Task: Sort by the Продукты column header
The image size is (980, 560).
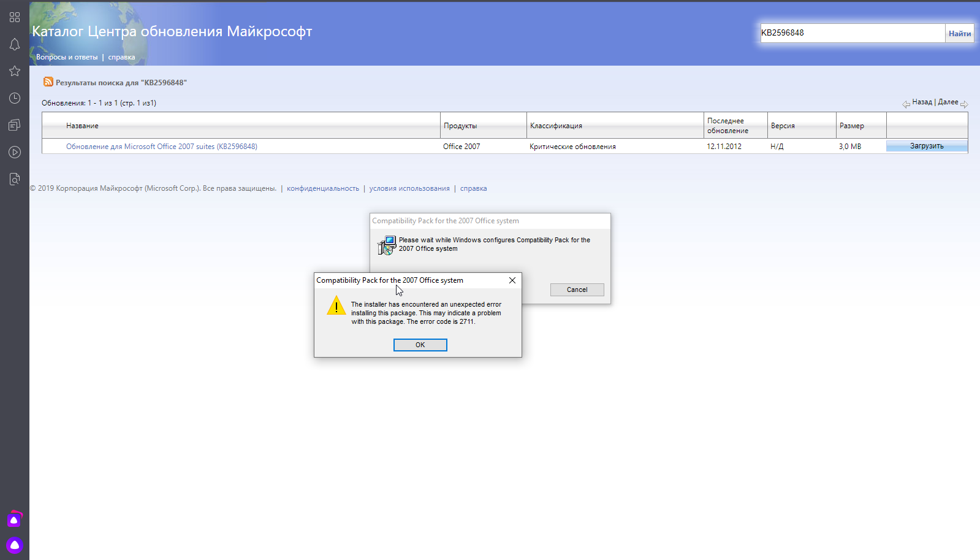Action: tap(460, 126)
